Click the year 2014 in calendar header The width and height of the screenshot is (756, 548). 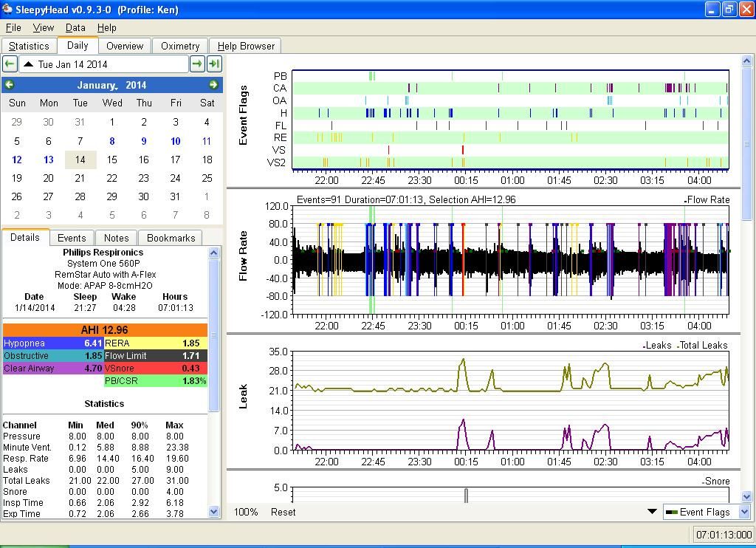click(136, 86)
